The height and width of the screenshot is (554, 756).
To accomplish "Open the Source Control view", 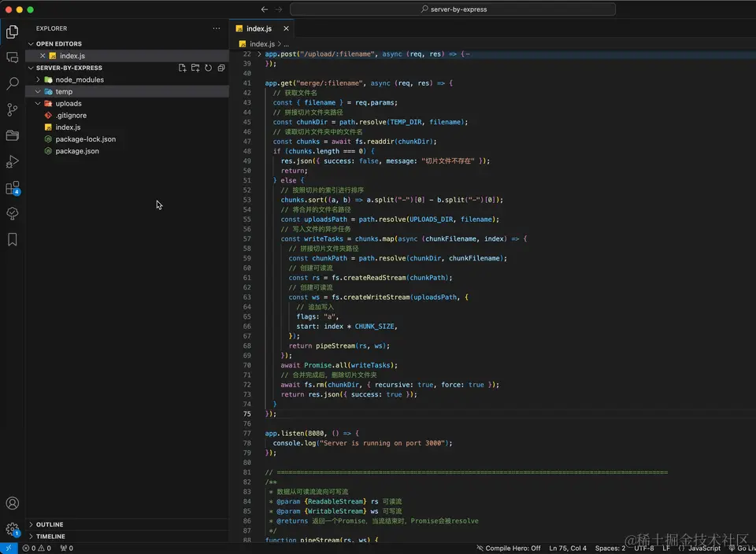I will (13, 109).
